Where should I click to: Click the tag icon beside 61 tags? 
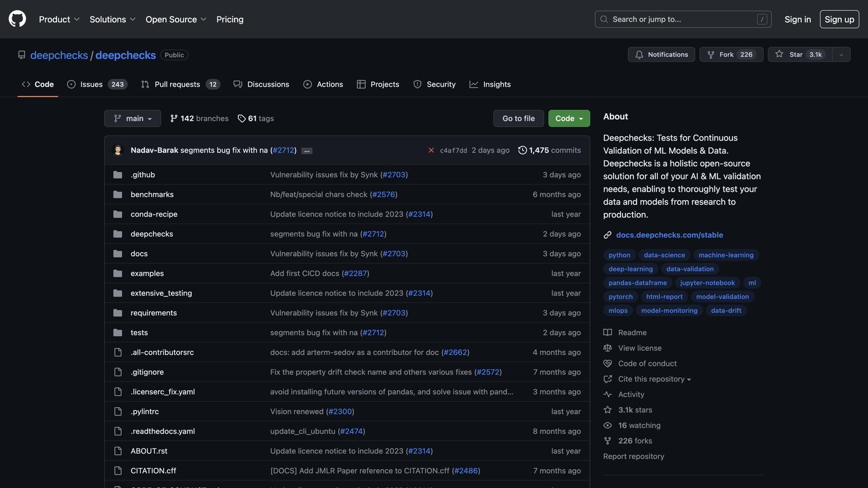pyautogui.click(x=241, y=118)
